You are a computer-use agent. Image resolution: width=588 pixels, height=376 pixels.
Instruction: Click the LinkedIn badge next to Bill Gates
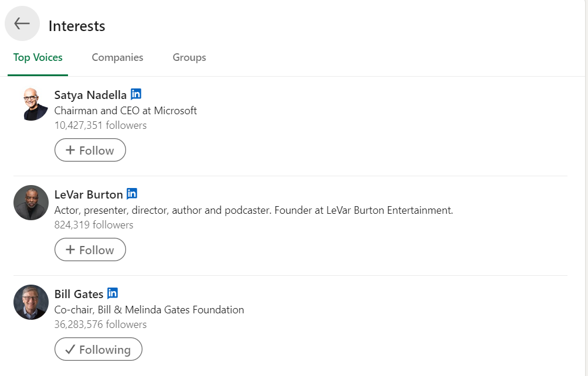tap(113, 293)
